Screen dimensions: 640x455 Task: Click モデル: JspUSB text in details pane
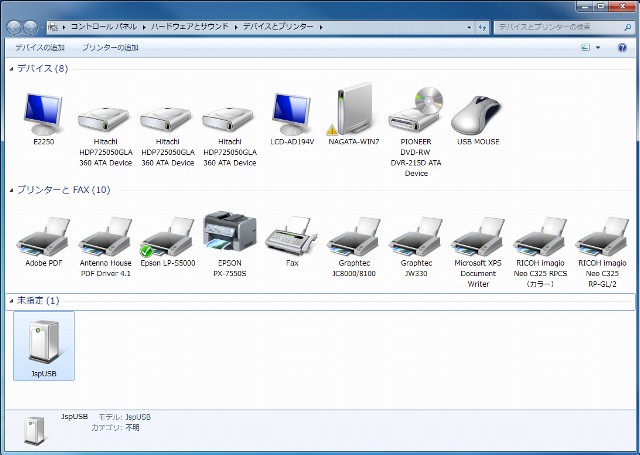point(124,417)
